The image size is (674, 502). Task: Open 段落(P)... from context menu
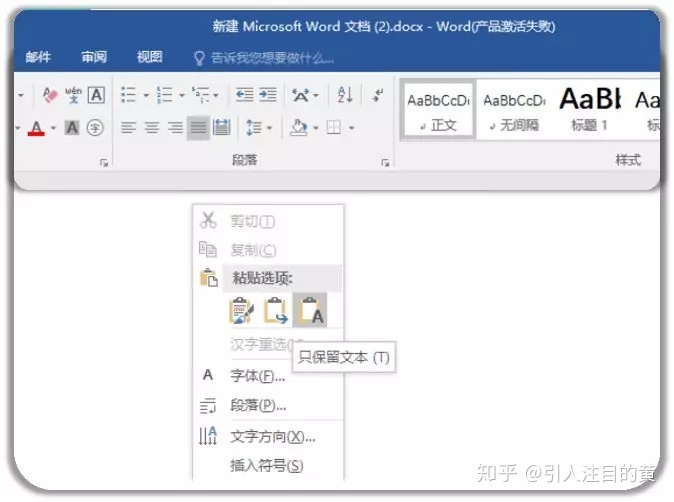coord(258,405)
